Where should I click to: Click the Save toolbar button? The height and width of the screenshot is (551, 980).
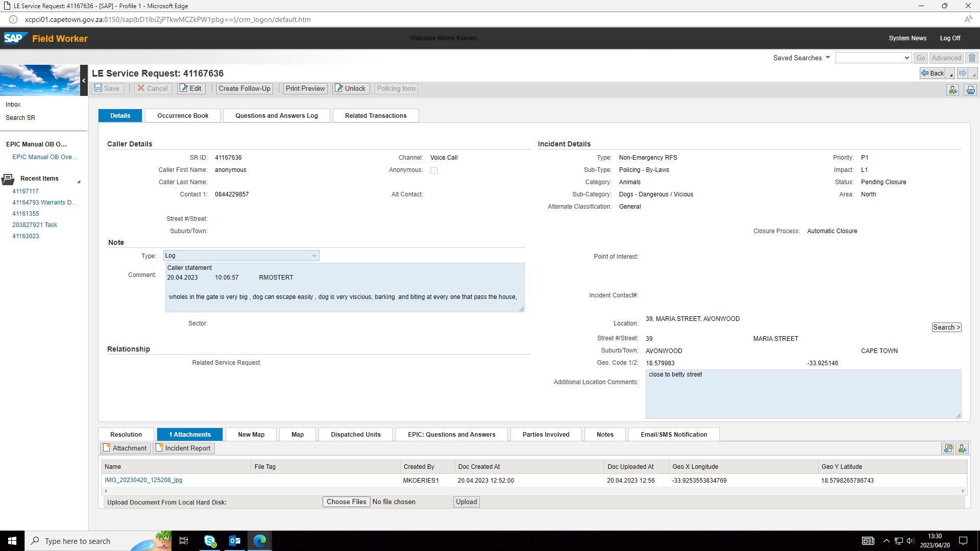107,88
